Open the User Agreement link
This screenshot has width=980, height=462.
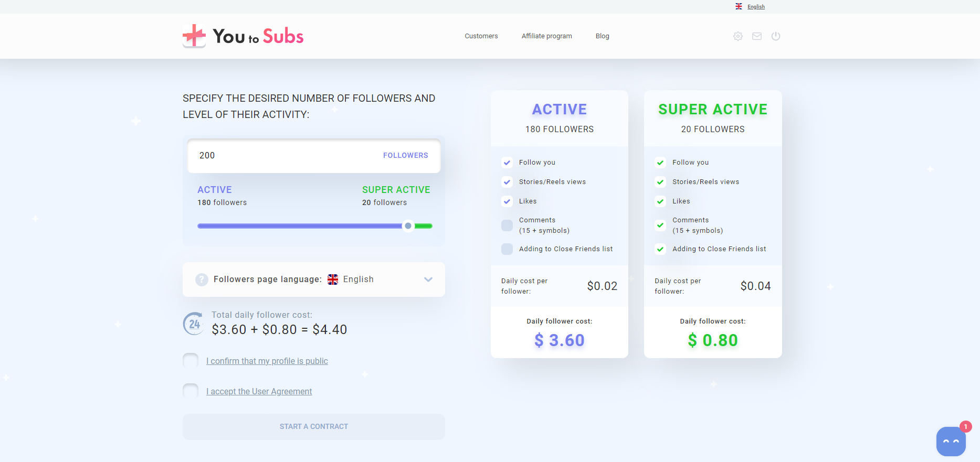coord(259,392)
